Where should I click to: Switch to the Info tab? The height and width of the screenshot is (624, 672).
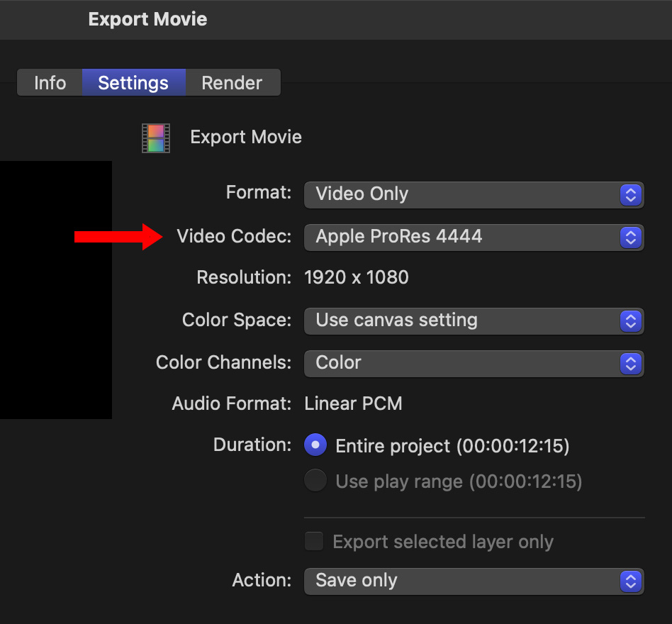(50, 83)
